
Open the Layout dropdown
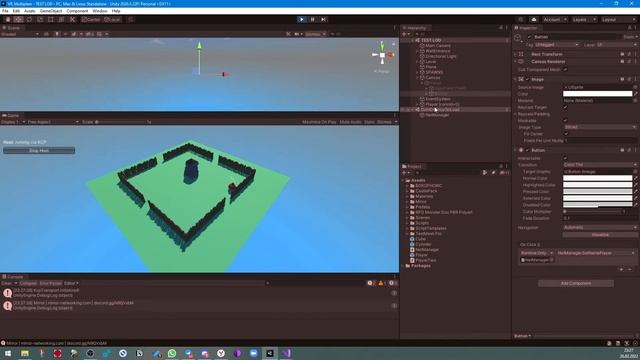point(618,20)
